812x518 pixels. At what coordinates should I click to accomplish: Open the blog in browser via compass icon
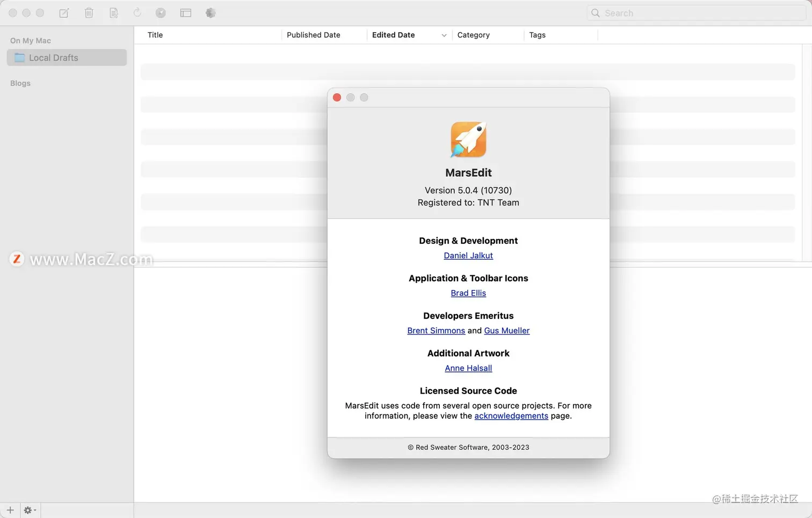(x=161, y=13)
